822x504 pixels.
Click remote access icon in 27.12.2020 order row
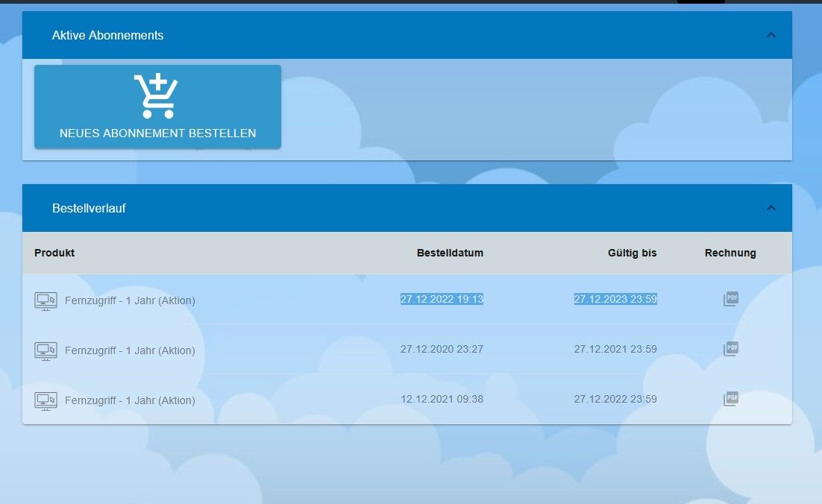click(46, 351)
